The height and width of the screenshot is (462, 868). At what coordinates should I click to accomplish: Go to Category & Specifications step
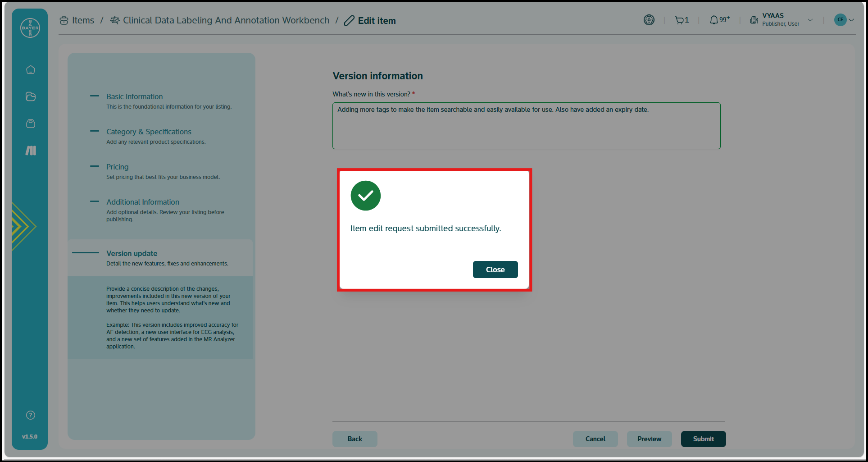[x=149, y=132]
